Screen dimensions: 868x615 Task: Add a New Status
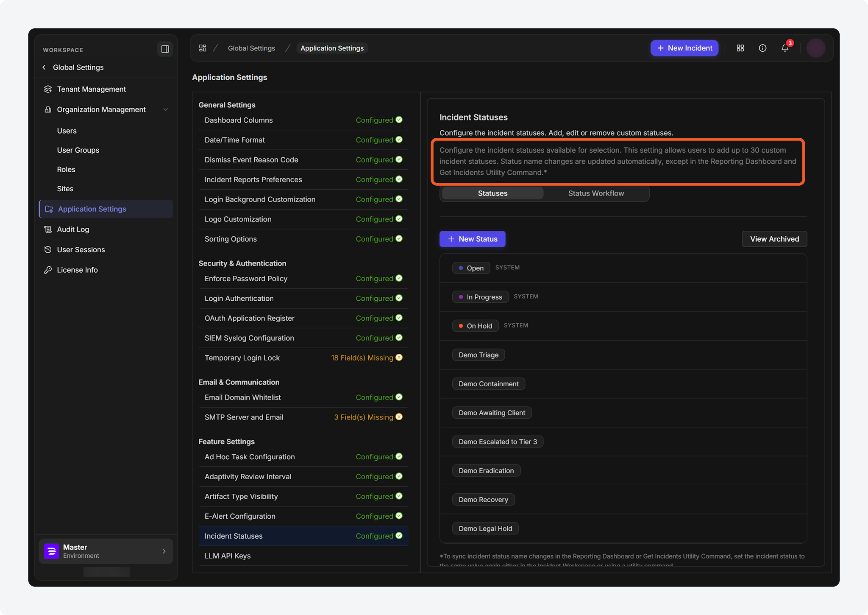472,239
